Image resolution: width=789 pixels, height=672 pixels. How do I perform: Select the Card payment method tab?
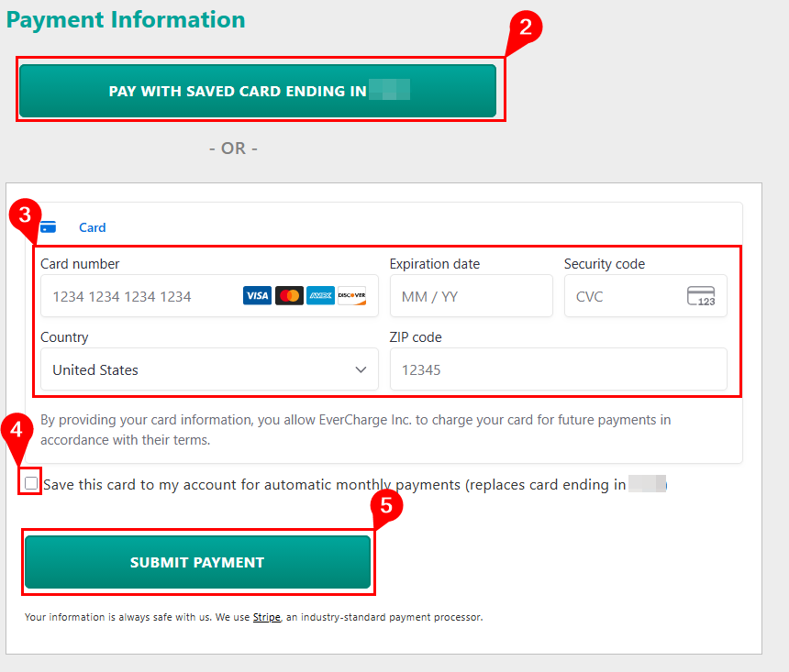click(x=92, y=227)
